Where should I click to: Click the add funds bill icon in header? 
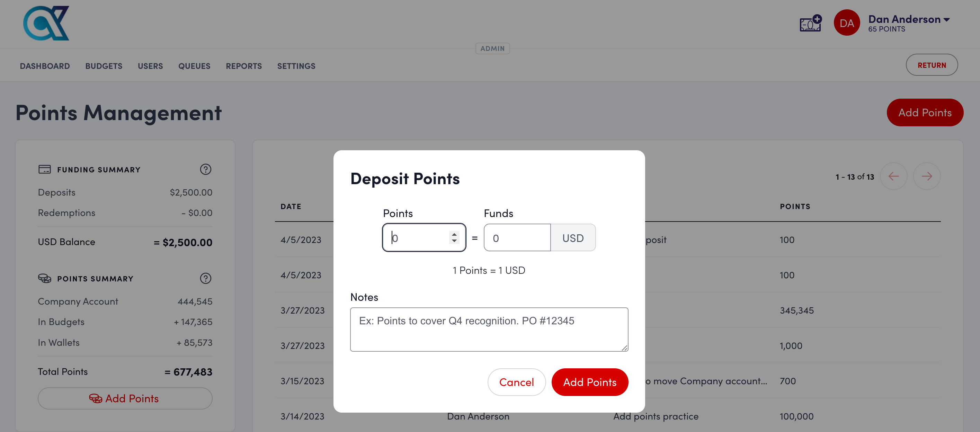(x=810, y=24)
